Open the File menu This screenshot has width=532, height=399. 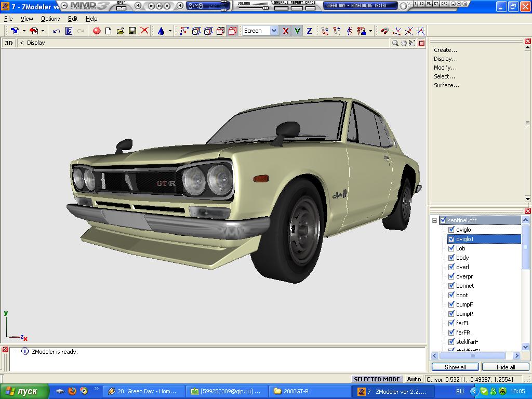8,19
